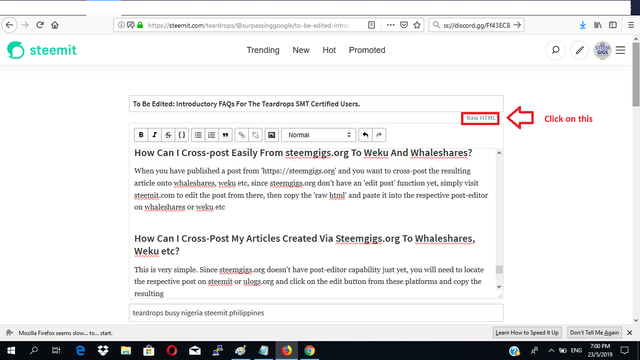The width and height of the screenshot is (640, 360).
Task: Submit search with arrow button
Action: (x=518, y=25)
